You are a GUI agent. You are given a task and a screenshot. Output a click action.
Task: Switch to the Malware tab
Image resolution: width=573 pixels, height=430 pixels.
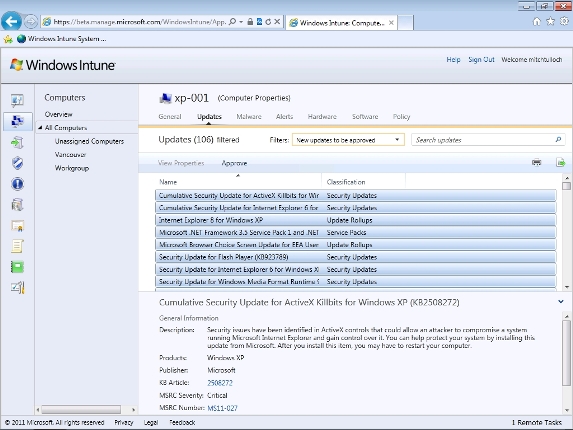click(249, 117)
